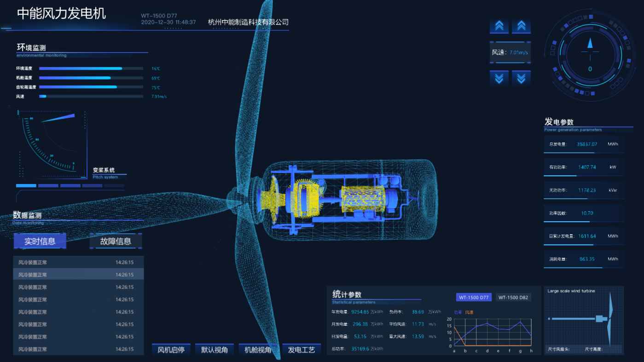Select the yellow generator inside the nacelle
Image resolution: width=644 pixels, height=362 pixels.
click(x=362, y=201)
